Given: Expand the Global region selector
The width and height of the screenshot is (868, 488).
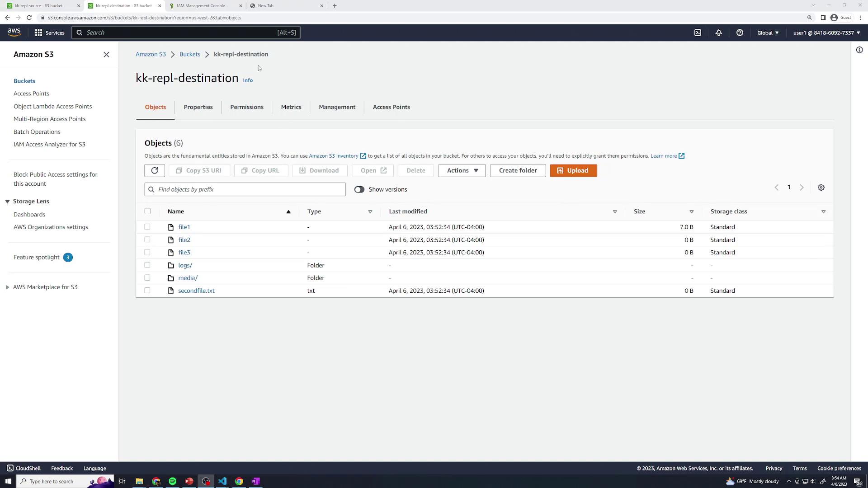Looking at the screenshot, I should click(x=768, y=33).
